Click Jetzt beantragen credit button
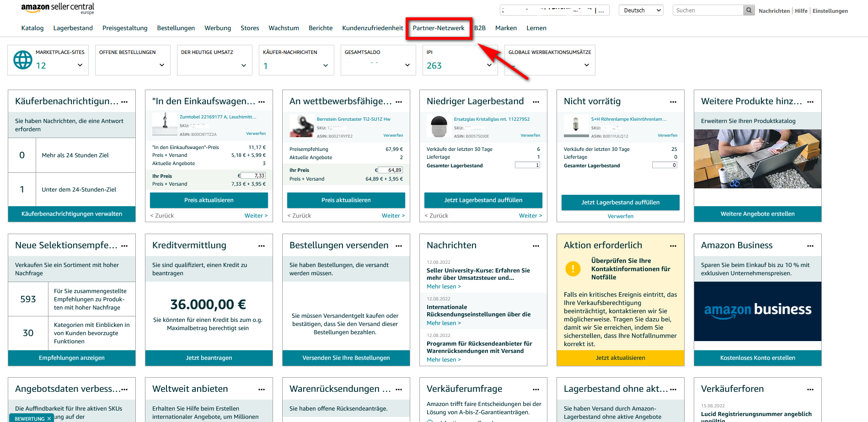 click(209, 358)
